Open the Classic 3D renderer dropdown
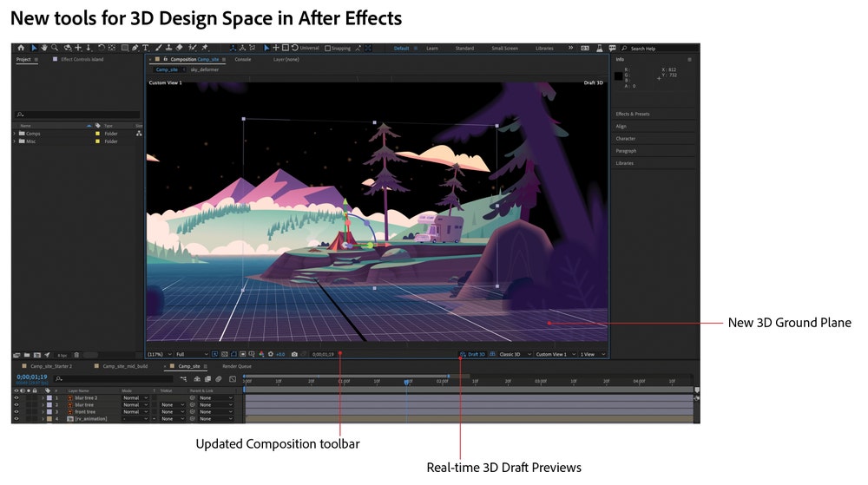 512,354
